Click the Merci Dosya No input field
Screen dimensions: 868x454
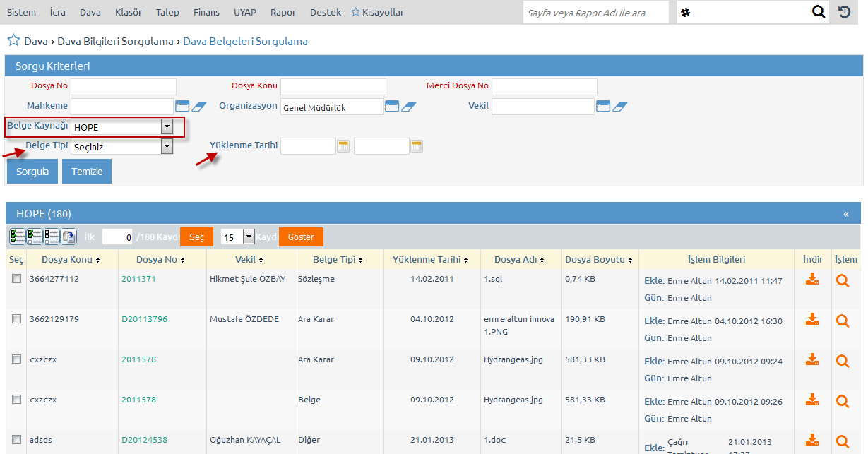pos(545,87)
